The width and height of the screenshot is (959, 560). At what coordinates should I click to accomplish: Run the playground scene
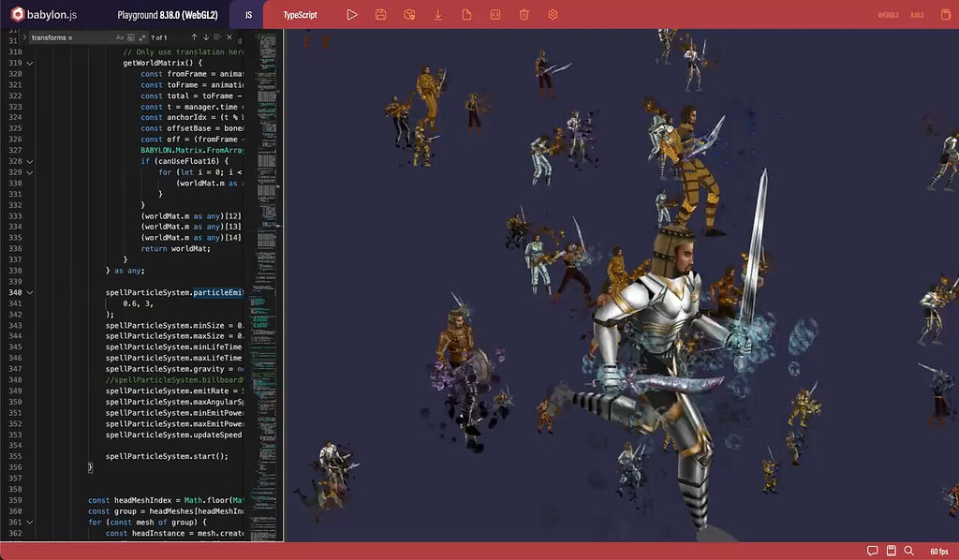351,14
